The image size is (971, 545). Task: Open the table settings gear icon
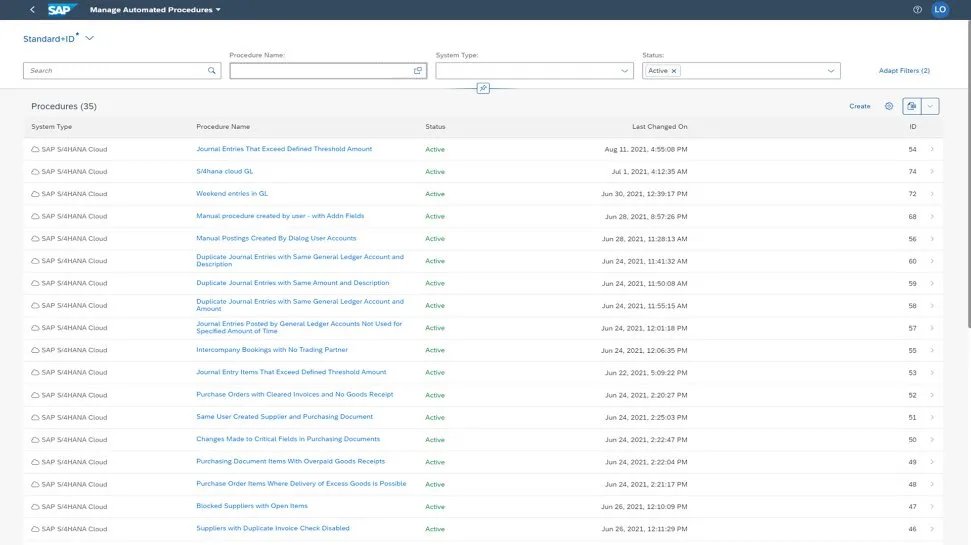pos(888,106)
